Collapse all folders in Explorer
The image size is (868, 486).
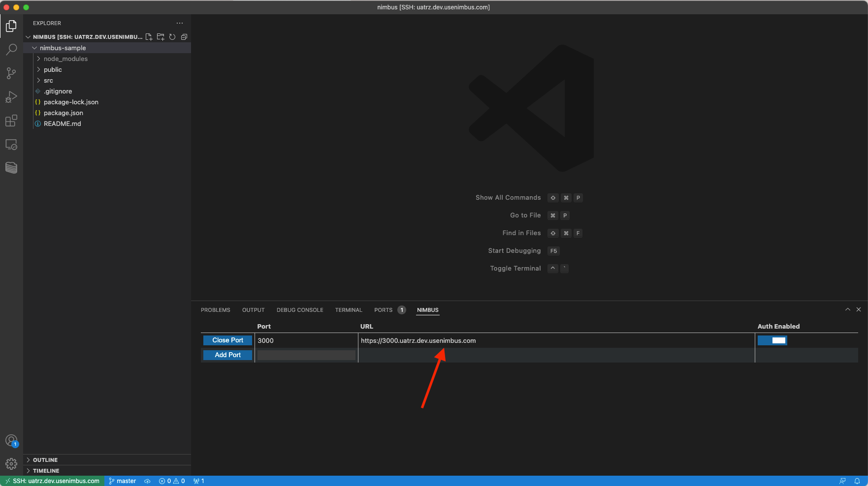184,37
